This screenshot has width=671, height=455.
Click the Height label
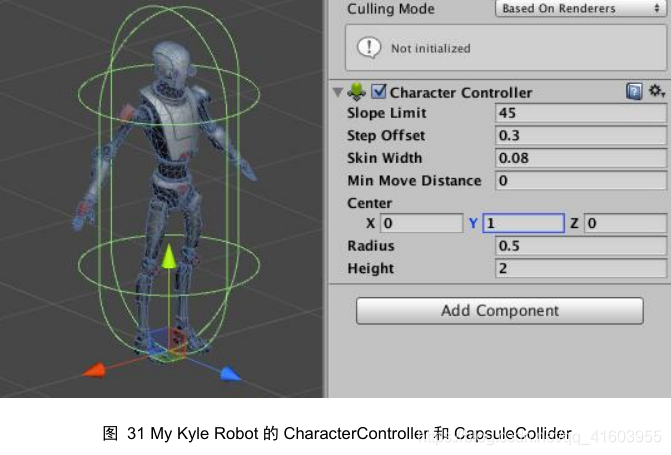[x=371, y=268]
